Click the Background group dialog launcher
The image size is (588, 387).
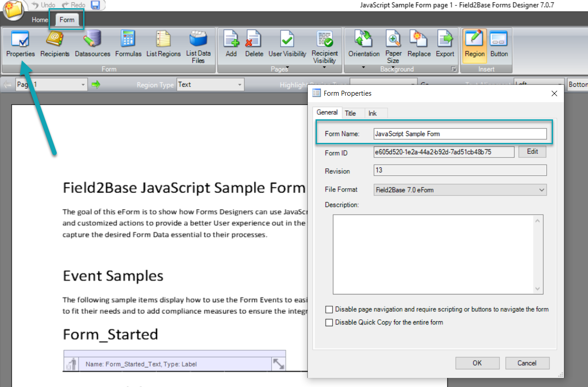coord(453,69)
